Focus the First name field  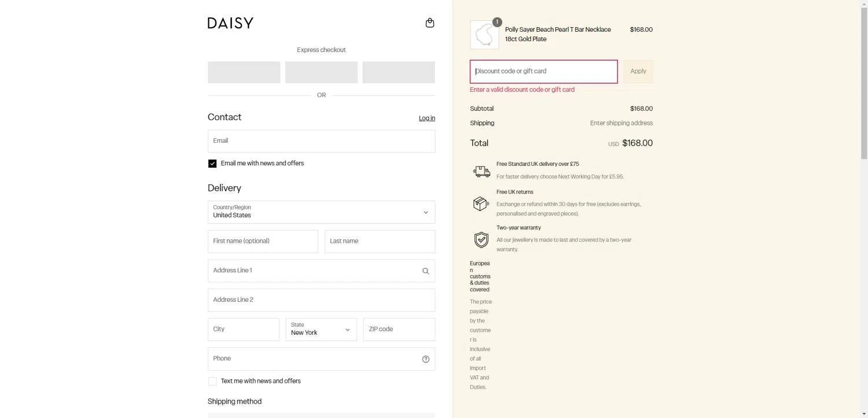pyautogui.click(x=263, y=242)
